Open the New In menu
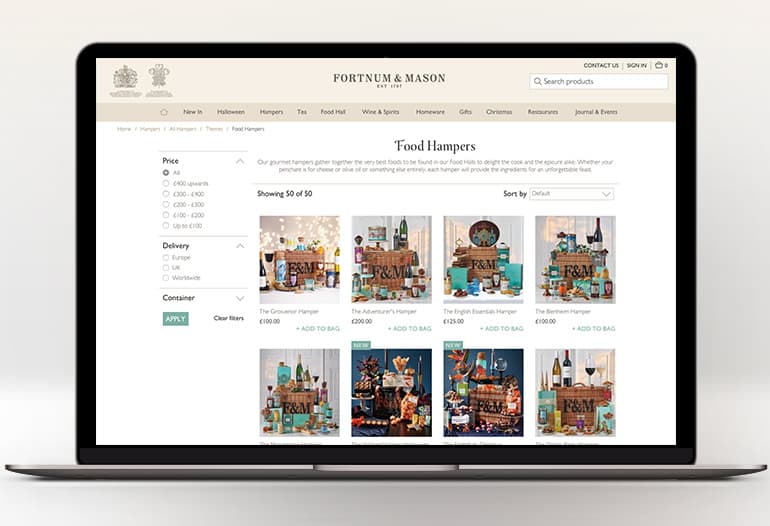 tap(192, 112)
